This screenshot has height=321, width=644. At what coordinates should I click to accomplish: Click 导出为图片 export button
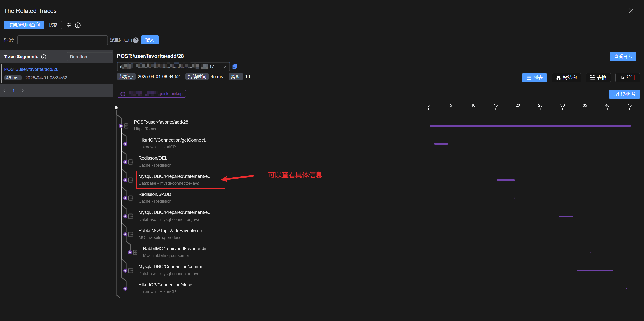tap(624, 94)
